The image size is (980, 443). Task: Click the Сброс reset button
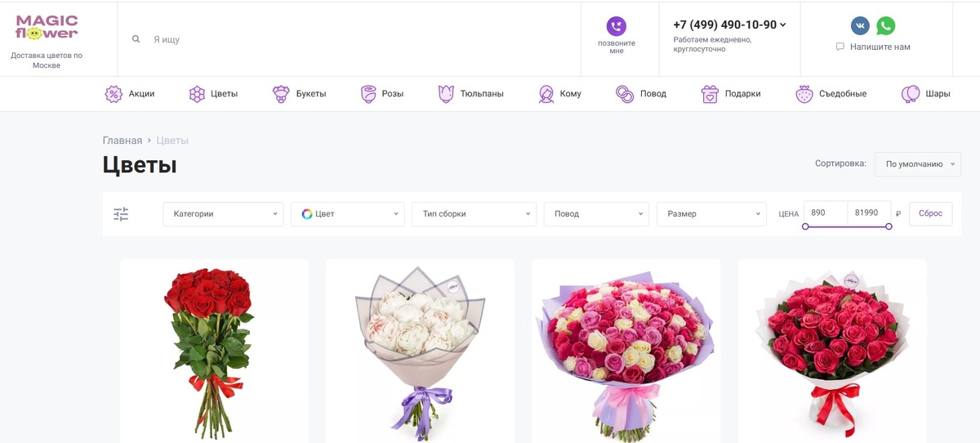931,213
